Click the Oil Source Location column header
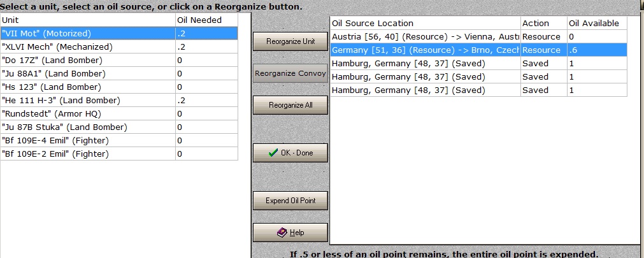 (x=426, y=24)
